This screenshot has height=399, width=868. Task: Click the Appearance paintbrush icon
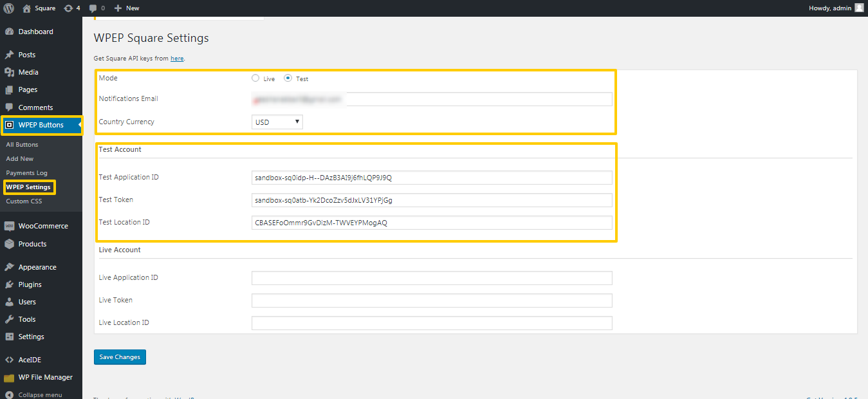coord(10,267)
